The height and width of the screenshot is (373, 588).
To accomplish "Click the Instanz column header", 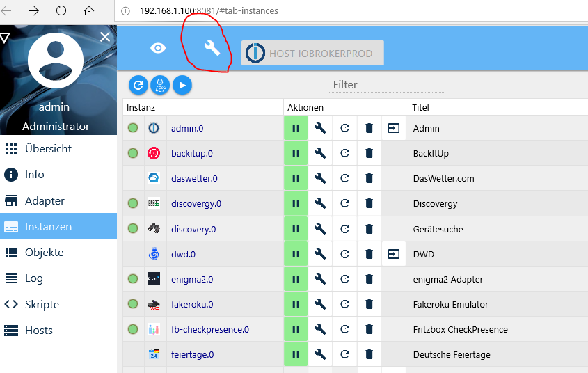I will (141, 108).
